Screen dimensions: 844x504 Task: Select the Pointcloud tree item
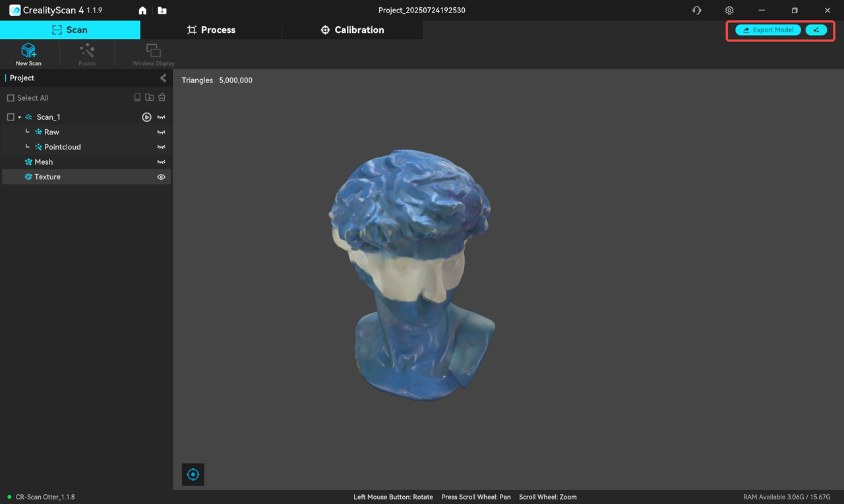(62, 147)
